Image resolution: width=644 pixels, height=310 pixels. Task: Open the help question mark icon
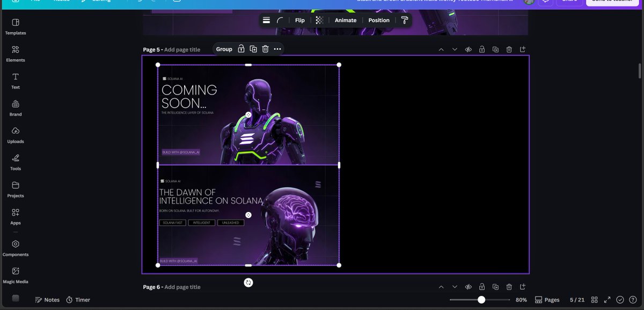coord(633,300)
